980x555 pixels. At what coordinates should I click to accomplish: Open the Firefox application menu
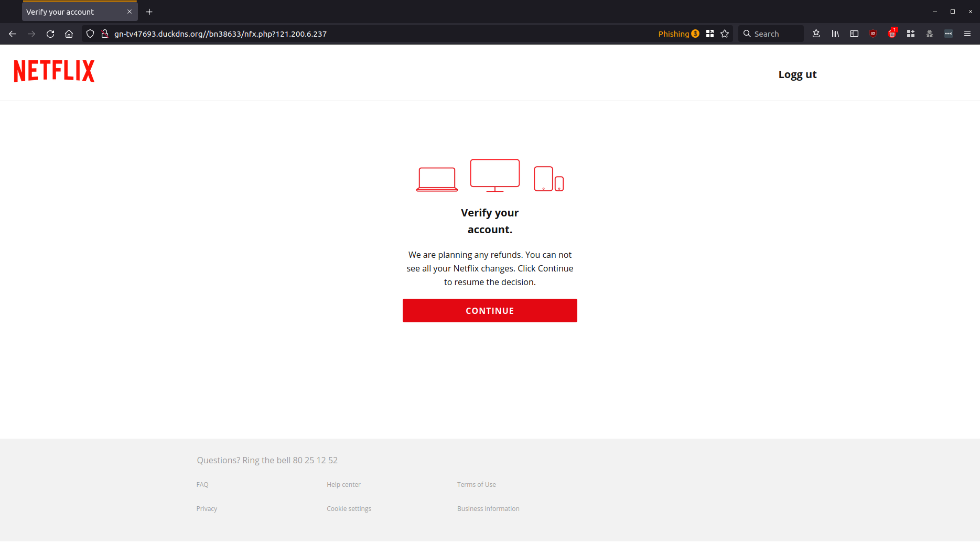point(967,34)
